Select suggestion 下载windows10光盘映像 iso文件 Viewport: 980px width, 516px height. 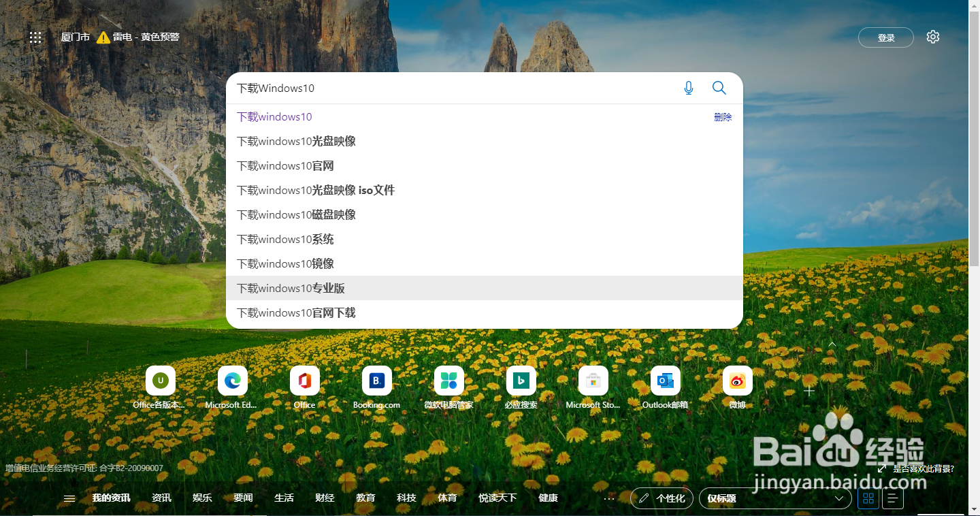pos(485,191)
